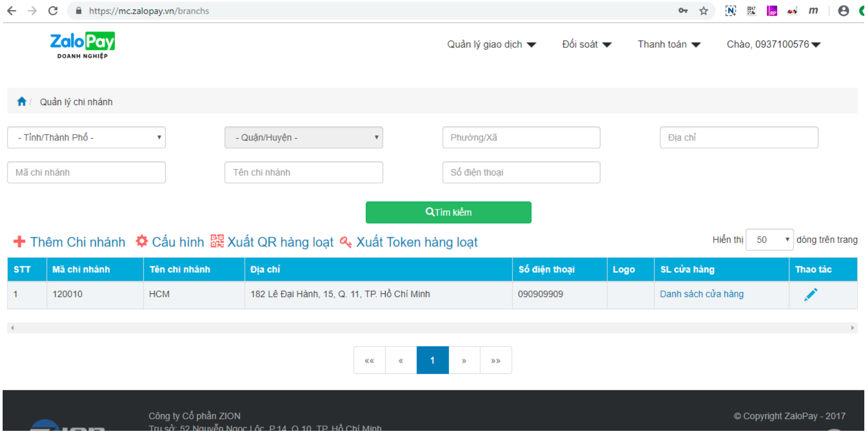Open Quản lý giao dịch menu

point(491,44)
